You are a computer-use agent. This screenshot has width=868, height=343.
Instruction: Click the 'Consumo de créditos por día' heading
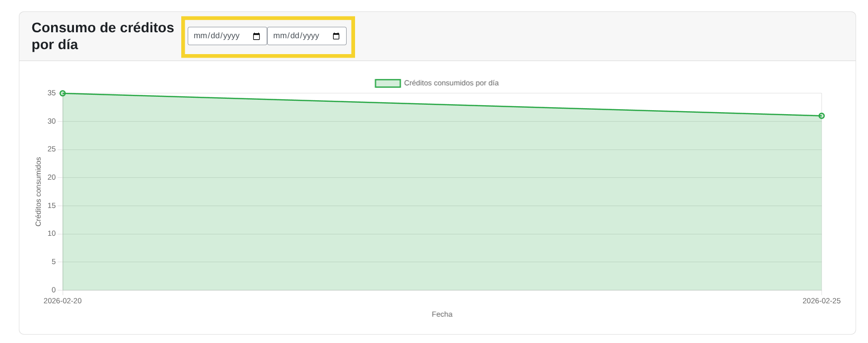tap(102, 36)
